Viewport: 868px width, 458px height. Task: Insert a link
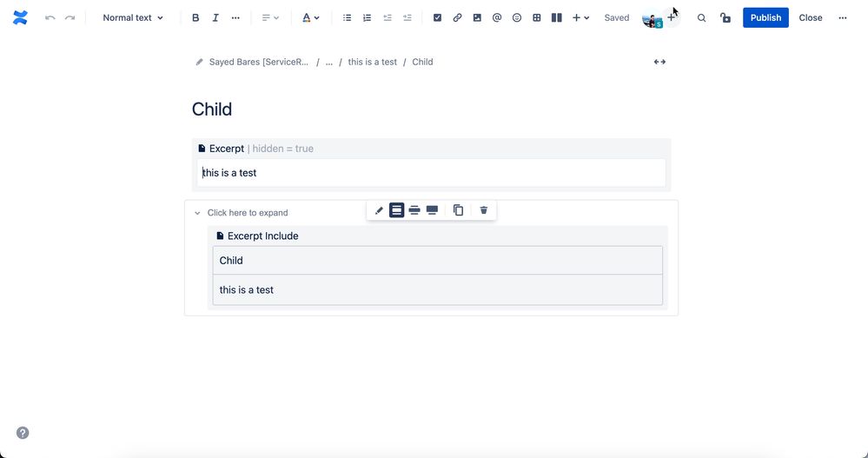coord(457,17)
